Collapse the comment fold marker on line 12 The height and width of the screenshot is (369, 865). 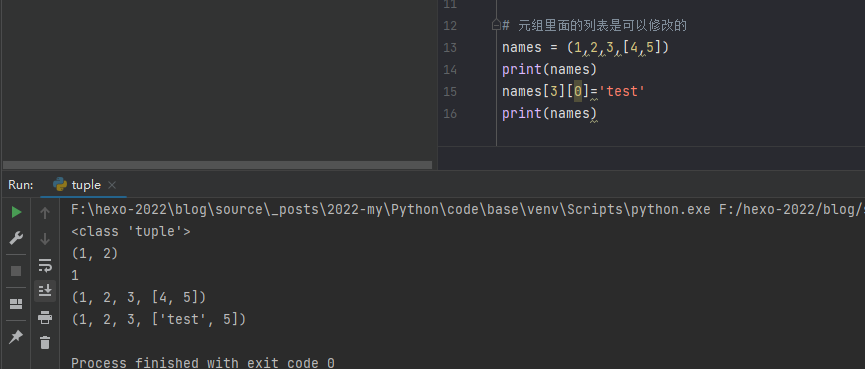[496, 25]
